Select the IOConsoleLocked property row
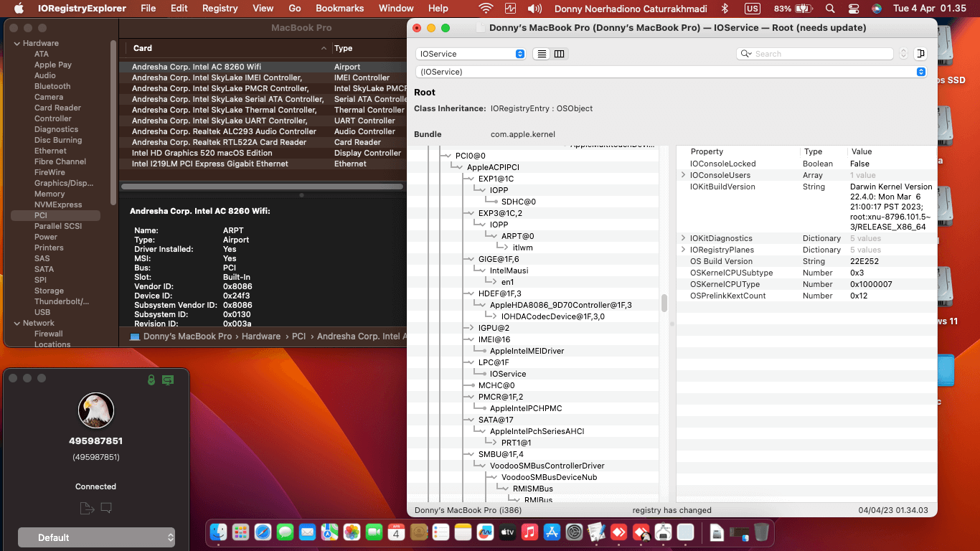The width and height of the screenshot is (980, 551). tap(807, 164)
